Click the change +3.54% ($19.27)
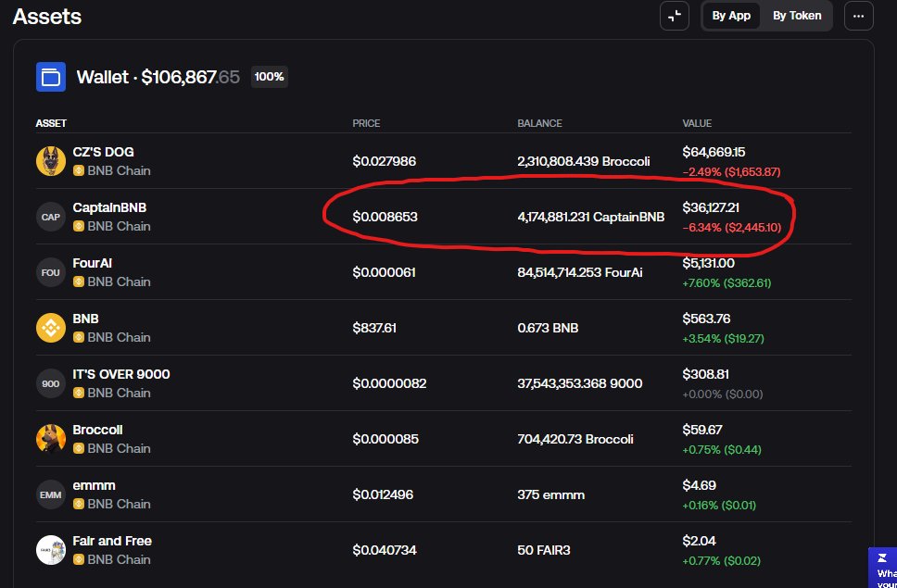 coord(723,338)
